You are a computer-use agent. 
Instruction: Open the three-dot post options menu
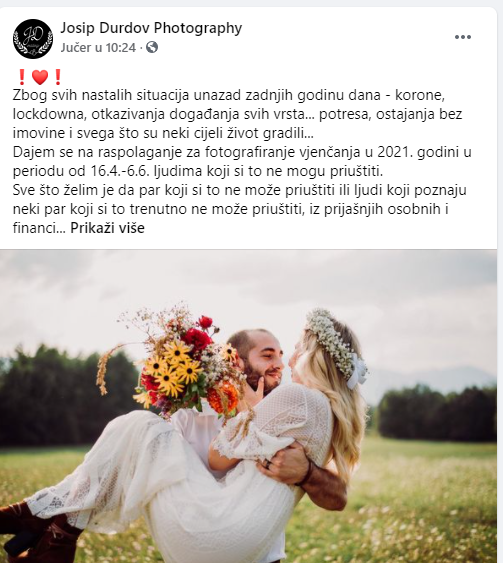coord(462,37)
